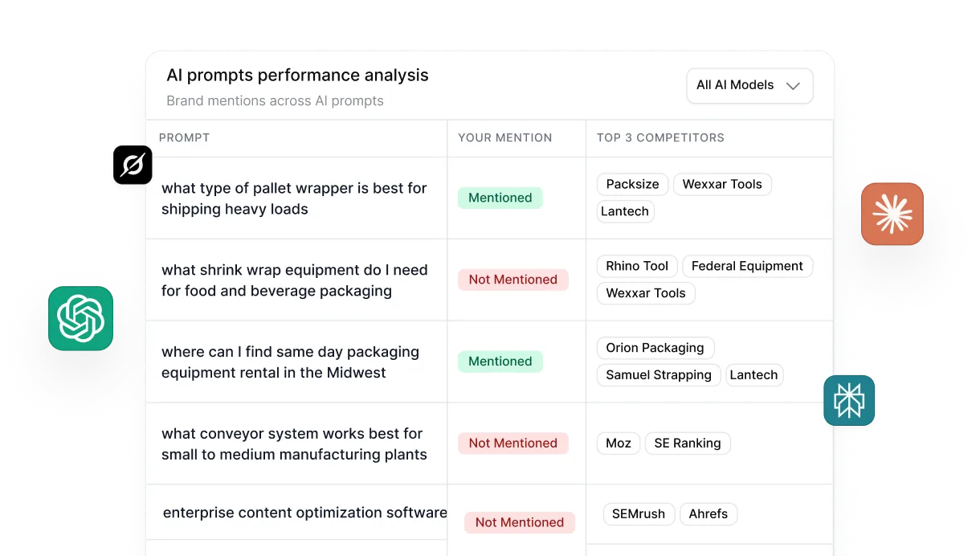The height and width of the screenshot is (556, 980).
Task: Click the Rhino Tool competitor tag
Action: coord(637,266)
